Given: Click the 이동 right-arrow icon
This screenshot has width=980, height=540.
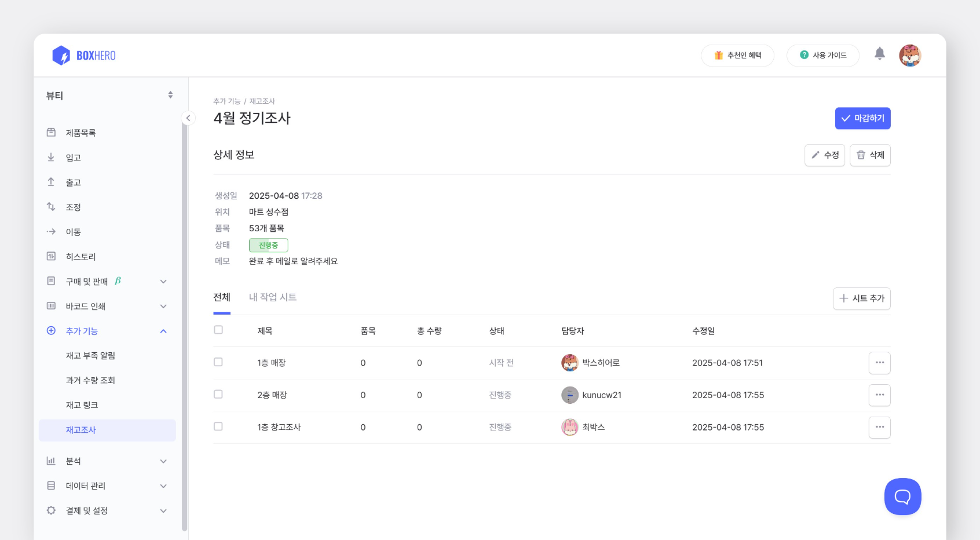Looking at the screenshot, I should [x=51, y=232].
